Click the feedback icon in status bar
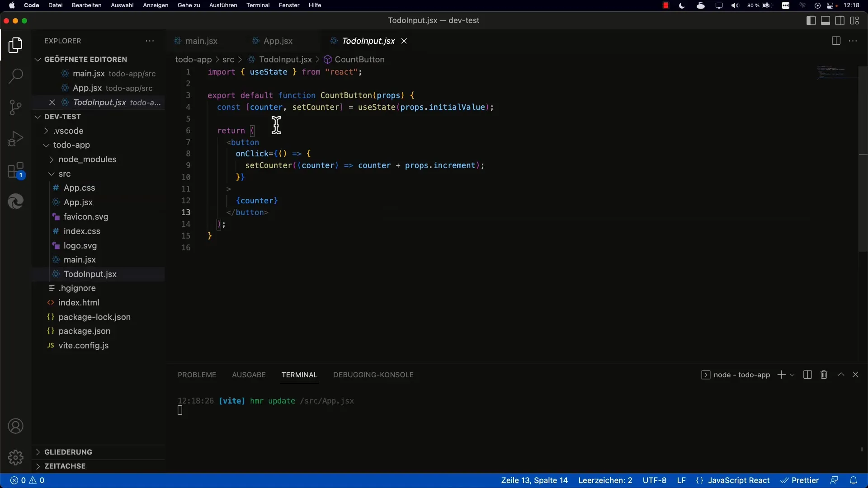868x488 pixels. tap(834, 480)
